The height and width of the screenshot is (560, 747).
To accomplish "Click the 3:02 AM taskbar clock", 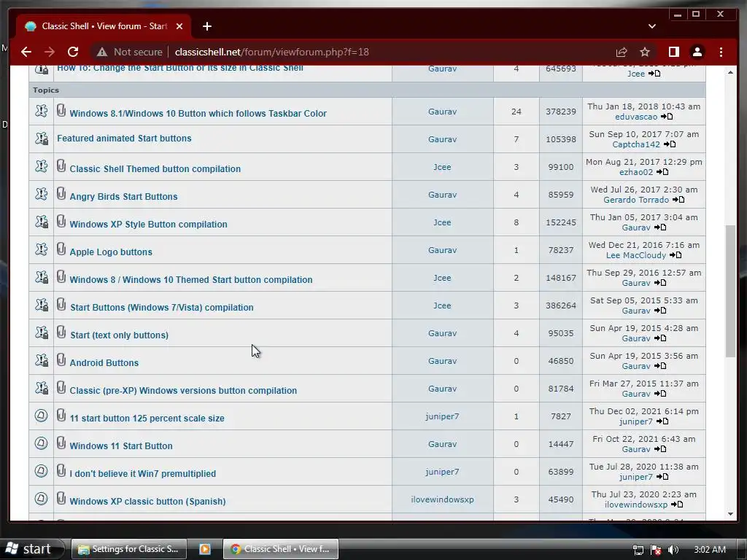I will [710, 550].
